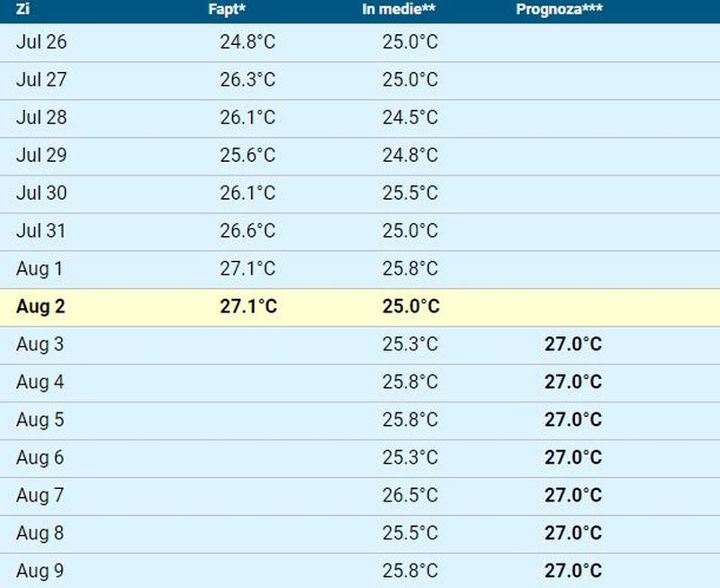
Task: Click the highlighted Aug 2 row
Action: click(360, 306)
